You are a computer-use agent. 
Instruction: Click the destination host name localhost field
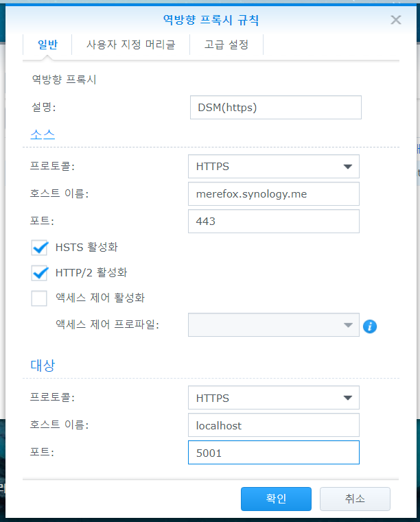click(273, 425)
